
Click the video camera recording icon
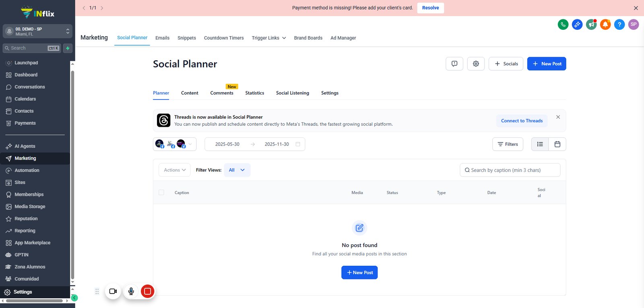113,291
